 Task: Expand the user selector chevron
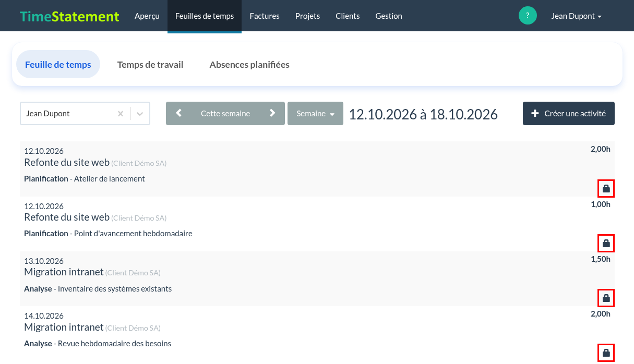pyautogui.click(x=140, y=114)
